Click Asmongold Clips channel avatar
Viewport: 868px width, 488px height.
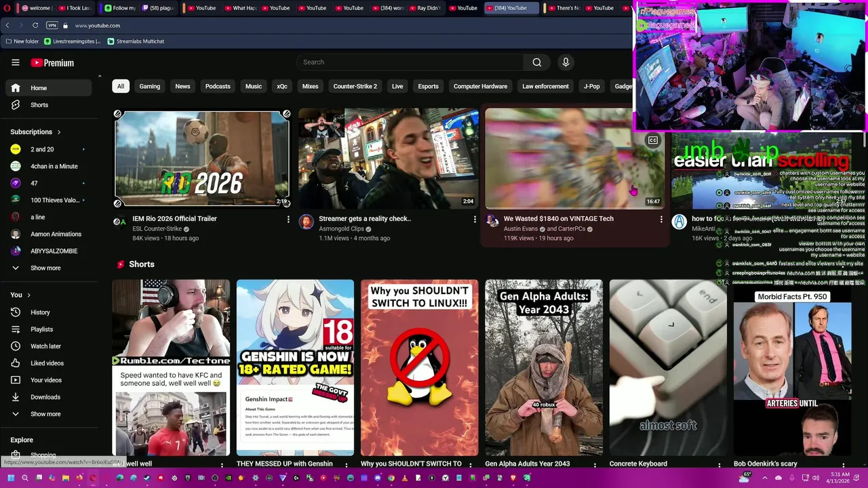307,222
